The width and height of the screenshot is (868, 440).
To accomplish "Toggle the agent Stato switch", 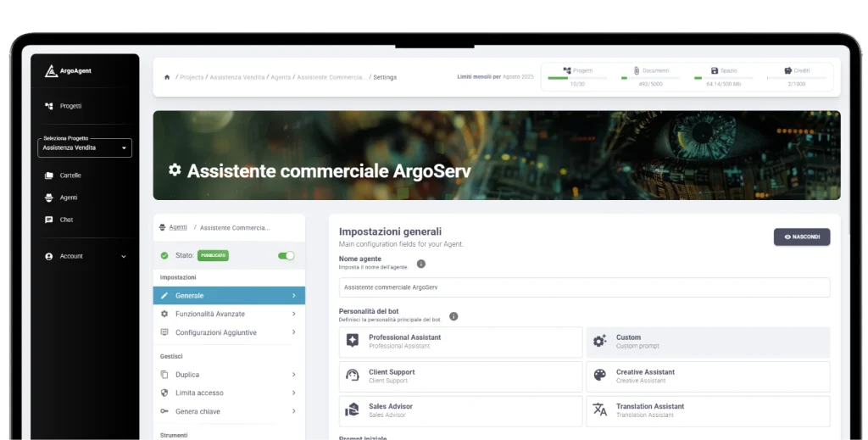I will click(287, 255).
